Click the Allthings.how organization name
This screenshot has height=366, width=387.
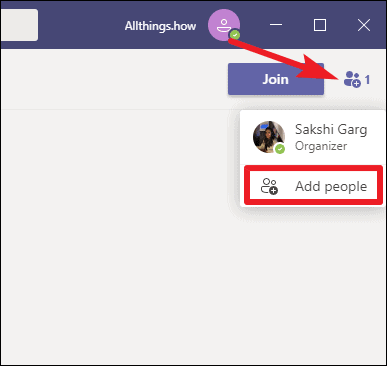tap(160, 26)
